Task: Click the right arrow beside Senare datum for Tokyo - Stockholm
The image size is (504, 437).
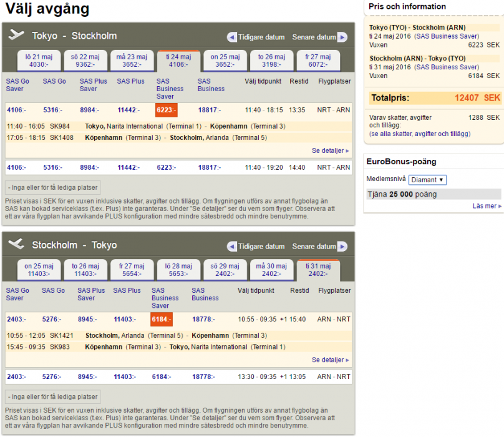Action: tap(342, 37)
